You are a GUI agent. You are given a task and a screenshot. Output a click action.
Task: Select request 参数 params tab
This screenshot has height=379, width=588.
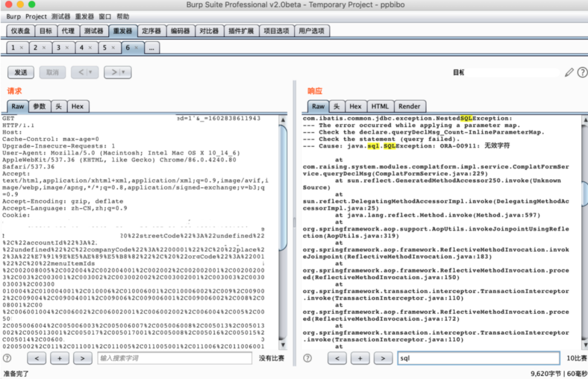click(x=39, y=107)
